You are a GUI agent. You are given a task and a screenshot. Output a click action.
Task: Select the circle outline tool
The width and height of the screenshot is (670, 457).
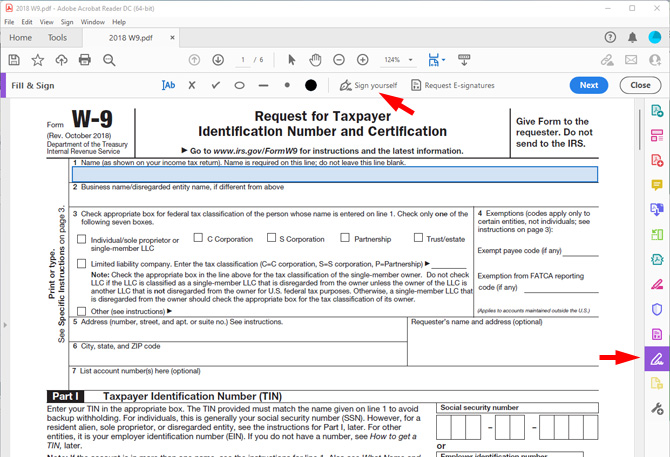pyautogui.click(x=239, y=85)
